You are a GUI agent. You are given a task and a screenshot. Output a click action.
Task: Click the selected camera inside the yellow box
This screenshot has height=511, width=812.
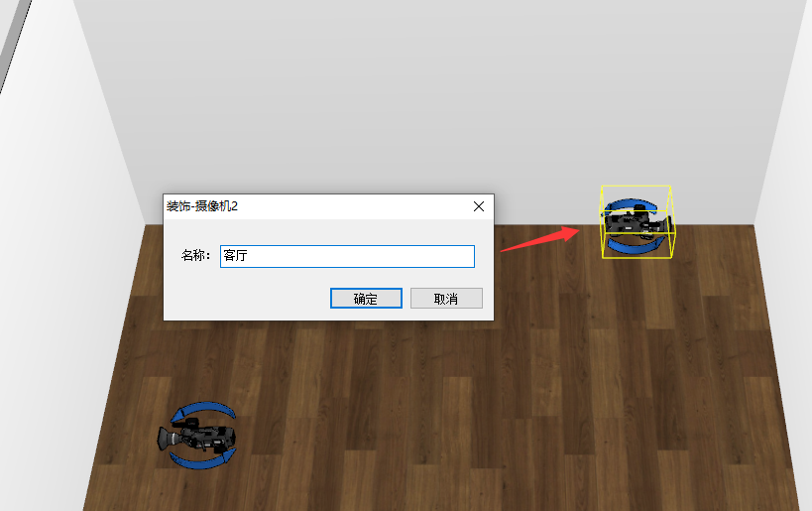[x=638, y=223]
